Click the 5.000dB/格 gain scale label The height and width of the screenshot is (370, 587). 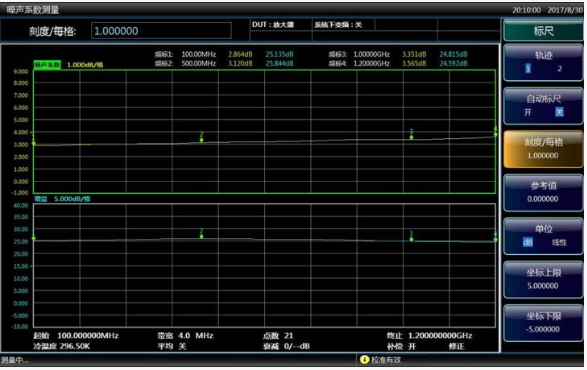(72, 199)
